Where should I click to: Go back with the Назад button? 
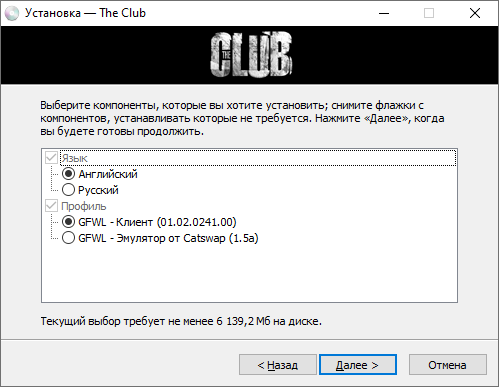(278, 365)
